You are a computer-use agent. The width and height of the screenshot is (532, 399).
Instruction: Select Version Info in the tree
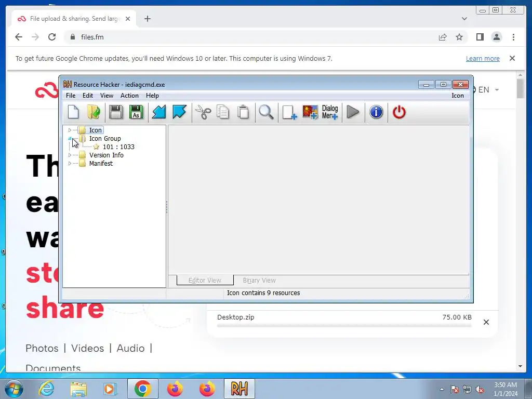pyautogui.click(x=106, y=155)
